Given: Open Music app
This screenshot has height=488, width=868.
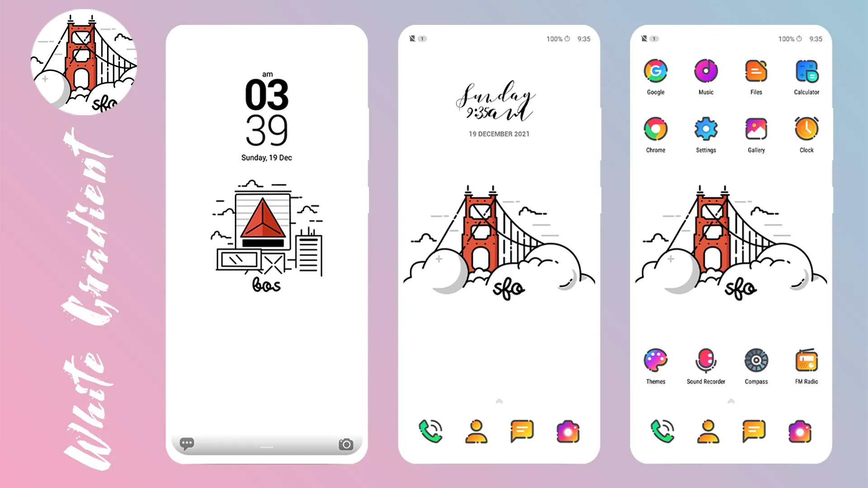Looking at the screenshot, I should coord(706,71).
